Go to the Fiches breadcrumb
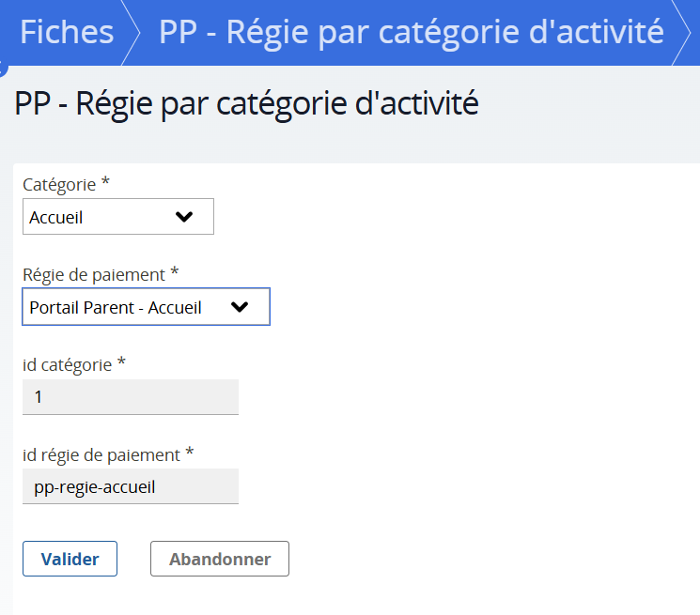The width and height of the screenshot is (700, 615). [66, 32]
